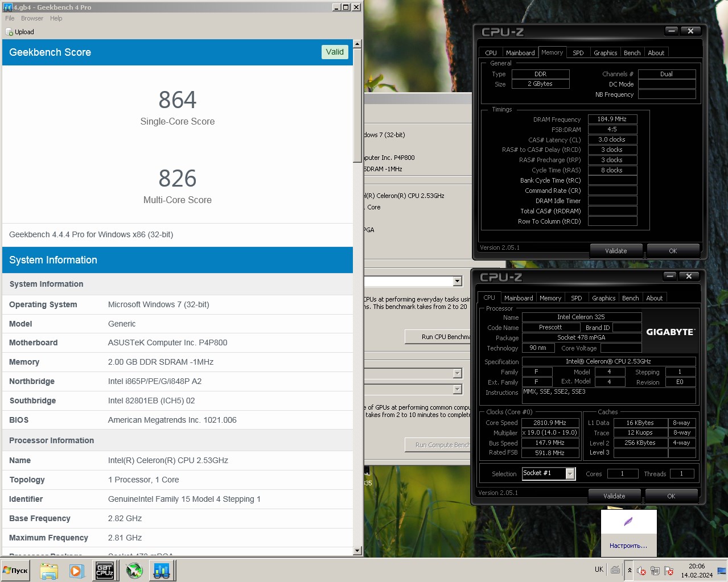Click the greyed Run Compute Benchmark button
The image size is (728, 582).
(x=438, y=445)
